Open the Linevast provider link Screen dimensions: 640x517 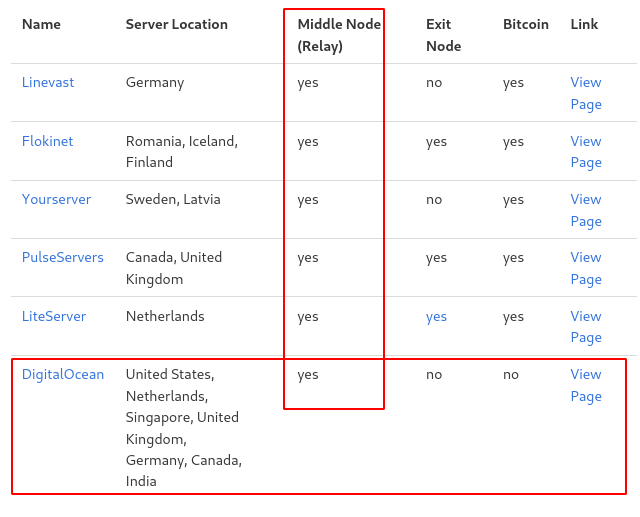pyautogui.click(x=48, y=83)
